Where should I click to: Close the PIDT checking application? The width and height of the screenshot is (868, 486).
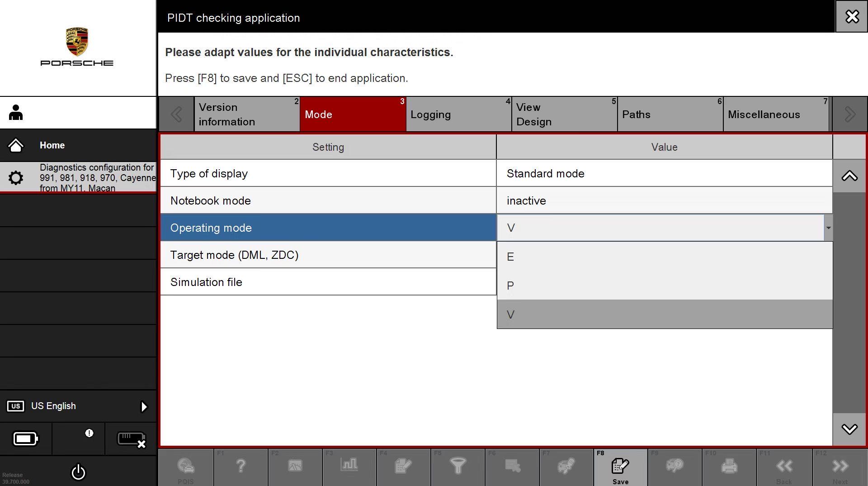click(852, 17)
